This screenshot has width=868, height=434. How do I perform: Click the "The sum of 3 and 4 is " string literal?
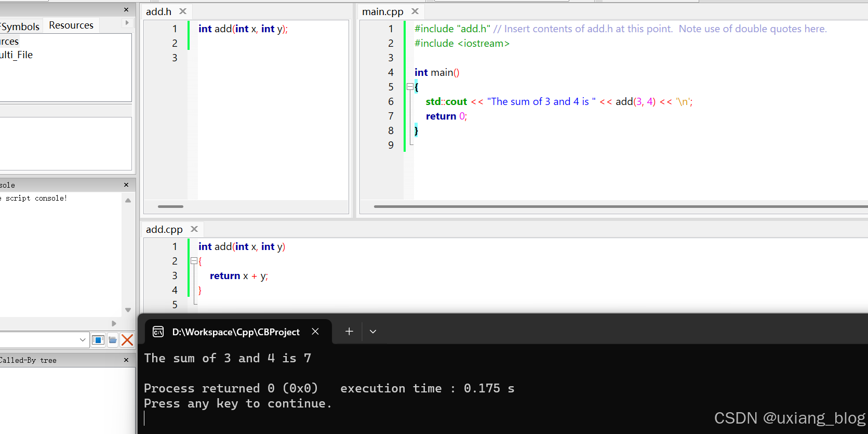point(541,101)
